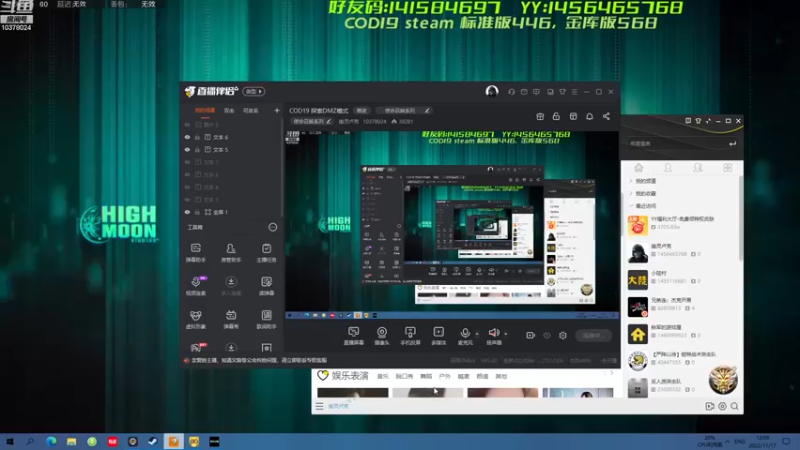The width and height of the screenshot is (800, 450).
Task: Click the 修改 button beside stream title
Action: (362, 110)
